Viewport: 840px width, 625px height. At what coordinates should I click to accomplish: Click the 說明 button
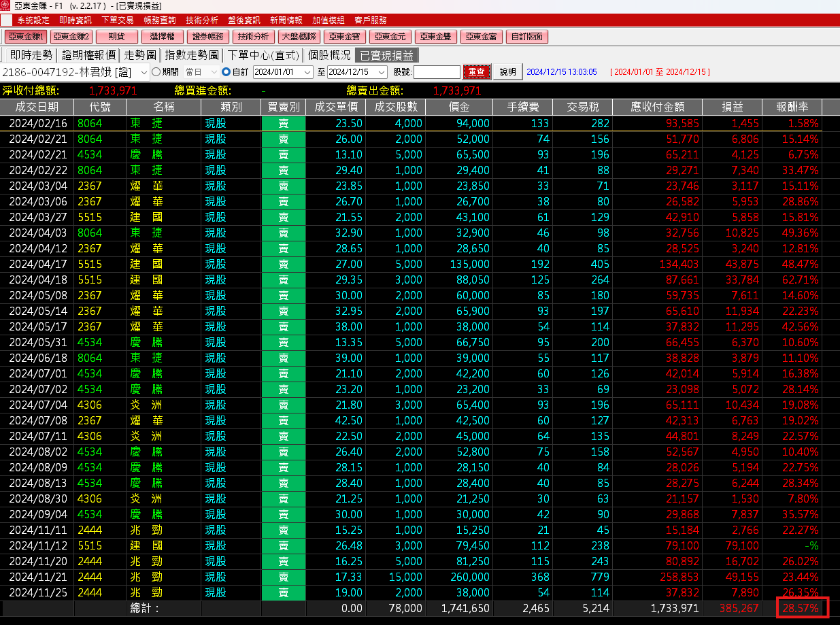pyautogui.click(x=508, y=71)
